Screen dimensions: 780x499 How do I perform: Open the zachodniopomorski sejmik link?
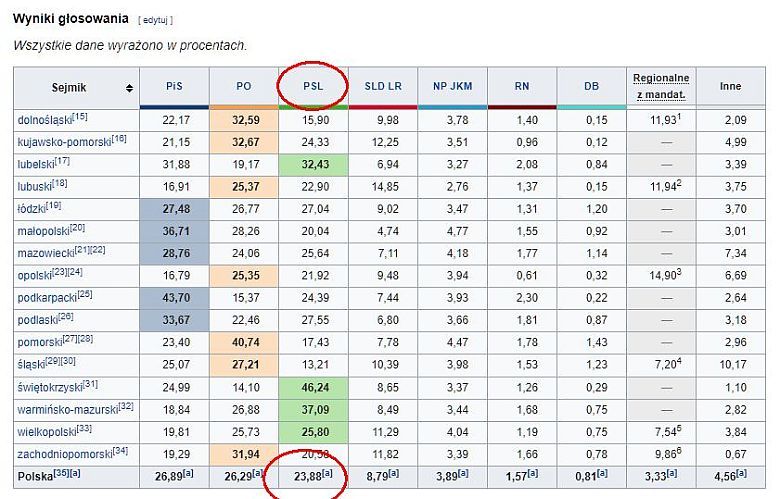(x=59, y=454)
